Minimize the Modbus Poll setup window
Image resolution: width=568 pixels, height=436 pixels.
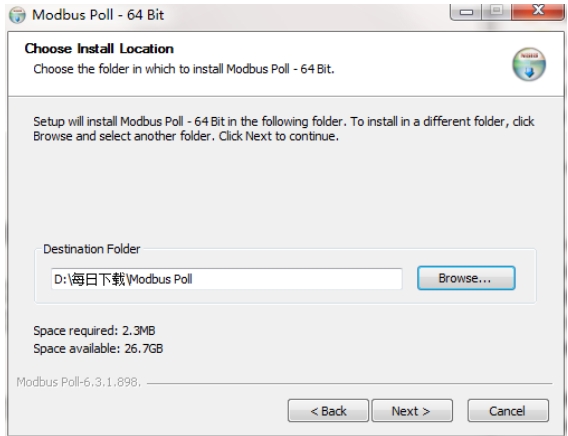point(466,12)
